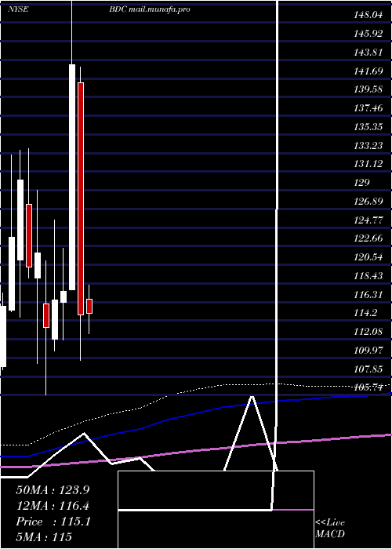Select the 126.89 price axis label
This screenshot has height=549, width=392.
[368, 202]
